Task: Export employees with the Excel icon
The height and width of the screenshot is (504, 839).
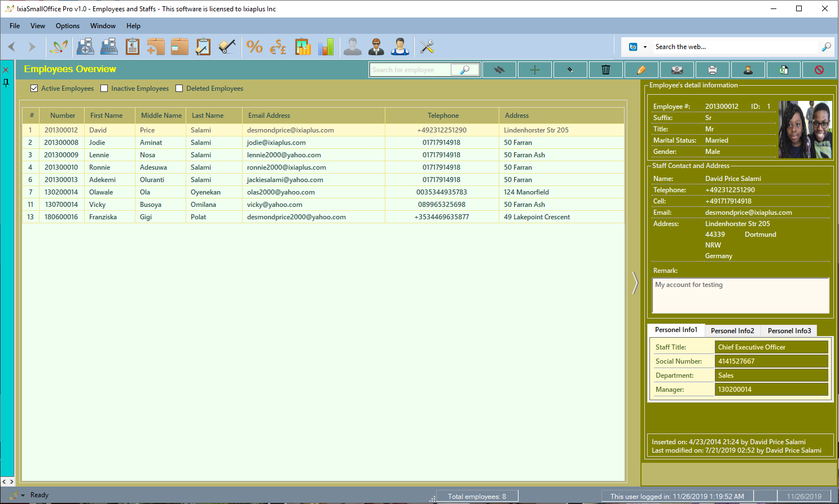Action: coord(783,70)
